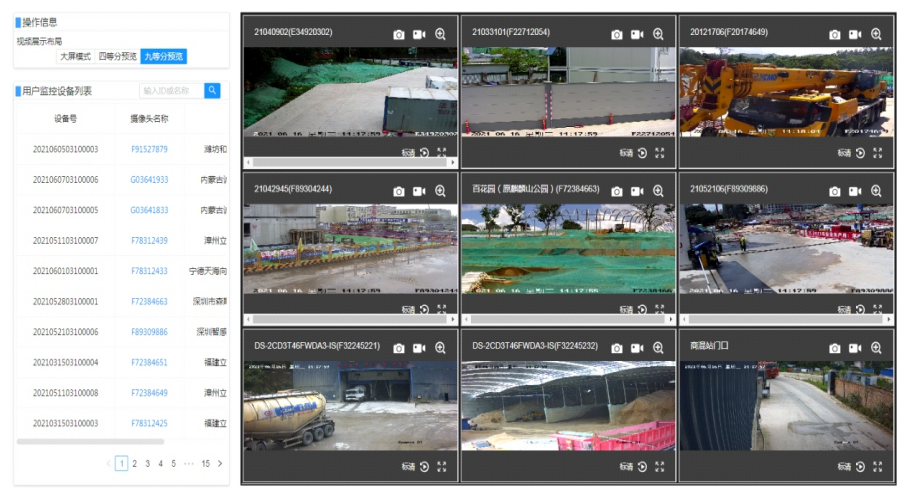This screenshot has width=905, height=496.
Task: Select the 九等分预览 layout option
Action: pos(163,57)
